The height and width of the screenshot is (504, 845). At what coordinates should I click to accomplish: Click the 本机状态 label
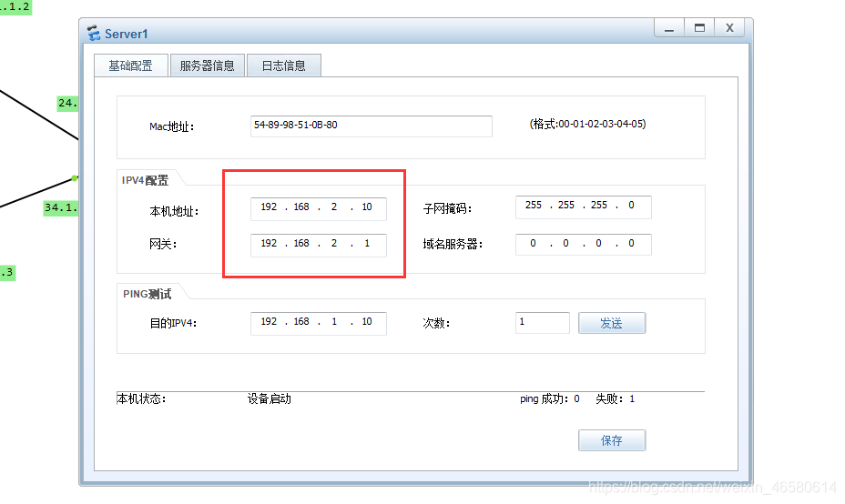[141, 399]
